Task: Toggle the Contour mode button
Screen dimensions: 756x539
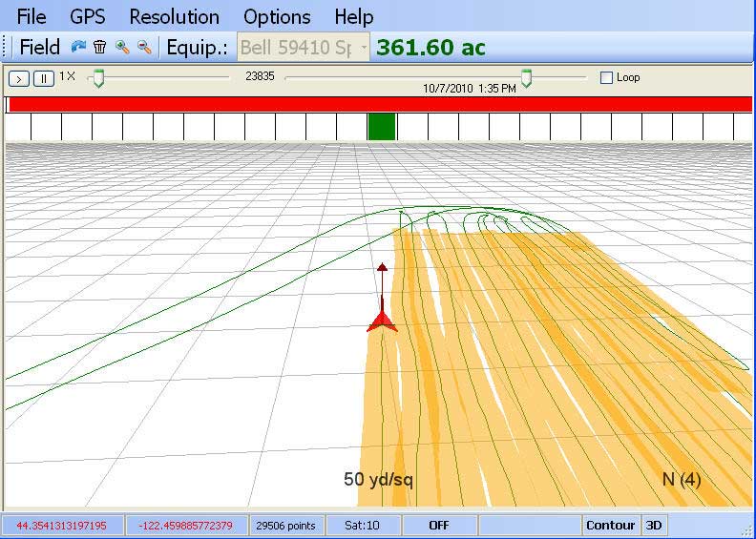Action: (610, 525)
